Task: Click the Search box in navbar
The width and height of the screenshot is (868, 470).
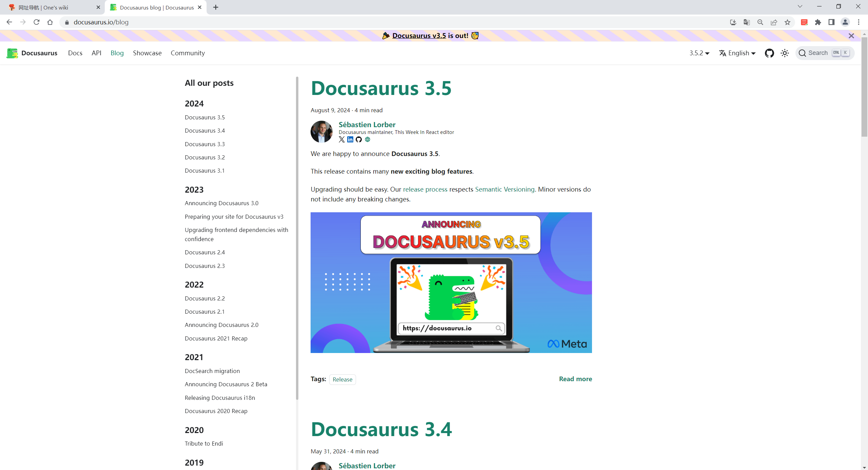Action: point(825,53)
